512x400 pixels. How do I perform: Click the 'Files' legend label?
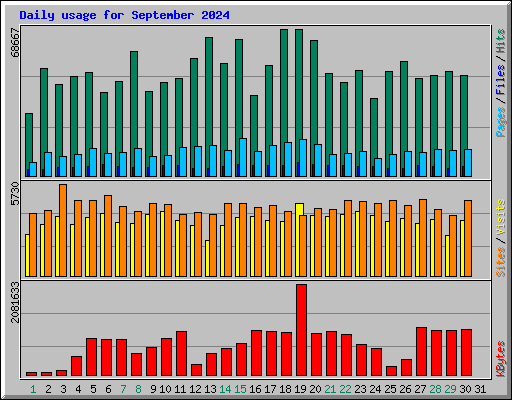point(500,80)
